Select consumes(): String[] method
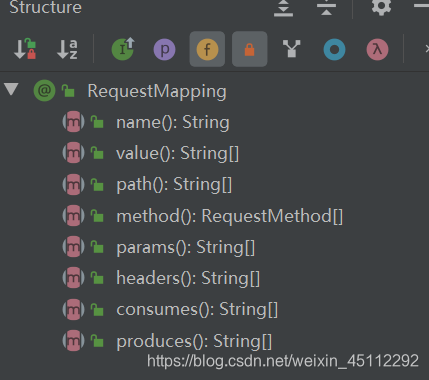The image size is (429, 380). (197, 309)
